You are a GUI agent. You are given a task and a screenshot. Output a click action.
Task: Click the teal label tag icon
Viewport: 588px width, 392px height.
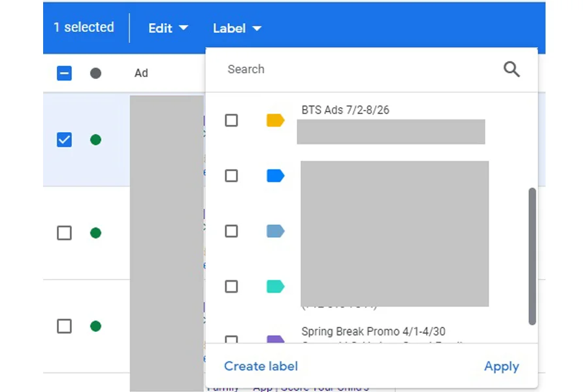(x=275, y=287)
